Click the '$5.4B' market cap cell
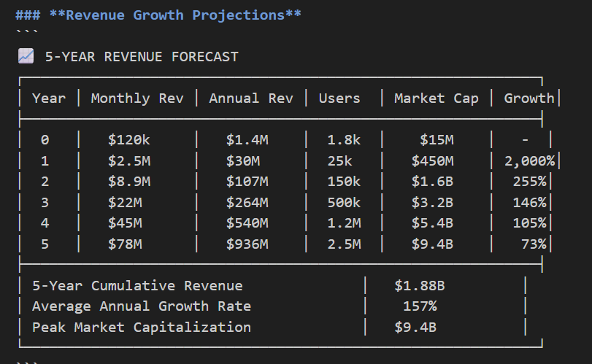592x364 pixels. pyautogui.click(x=432, y=223)
